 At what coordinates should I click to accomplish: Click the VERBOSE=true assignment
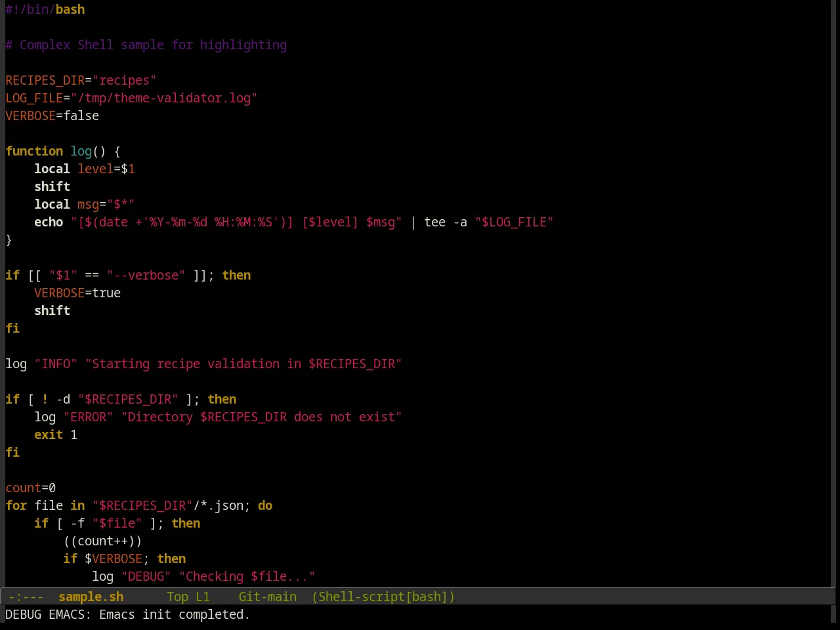coord(77,293)
